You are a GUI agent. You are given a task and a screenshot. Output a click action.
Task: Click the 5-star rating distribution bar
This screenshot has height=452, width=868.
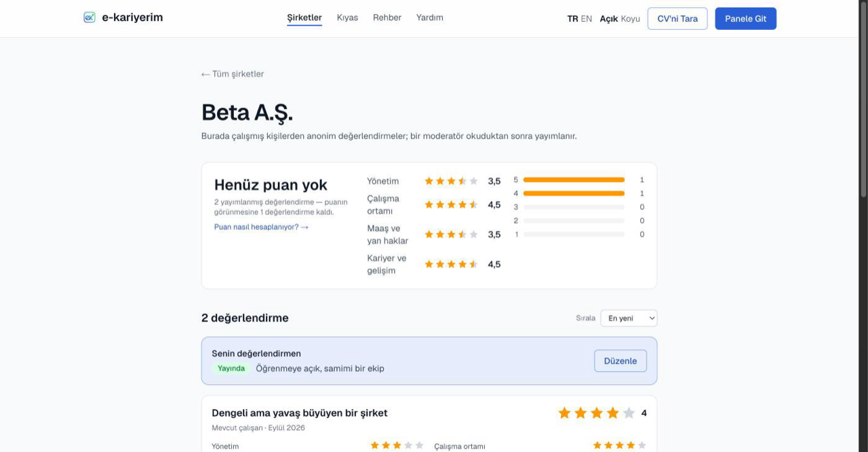click(574, 180)
